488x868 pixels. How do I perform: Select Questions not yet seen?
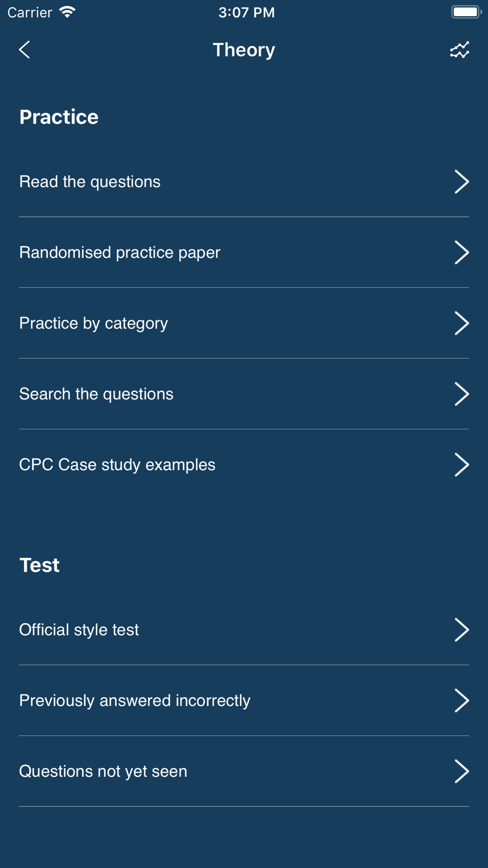(244, 771)
